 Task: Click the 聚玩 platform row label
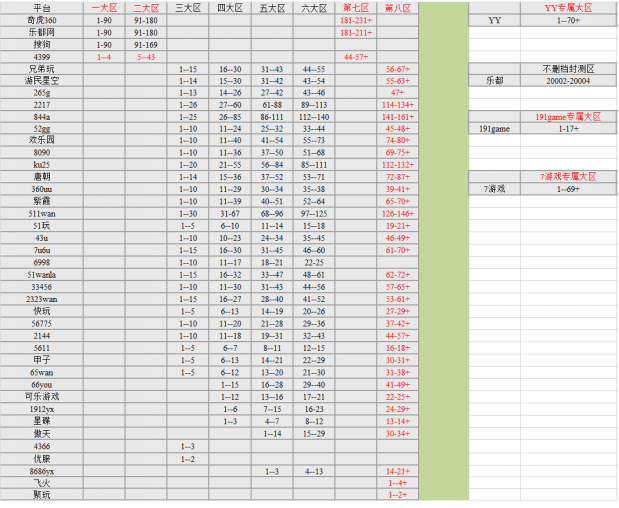pyautogui.click(x=42, y=494)
